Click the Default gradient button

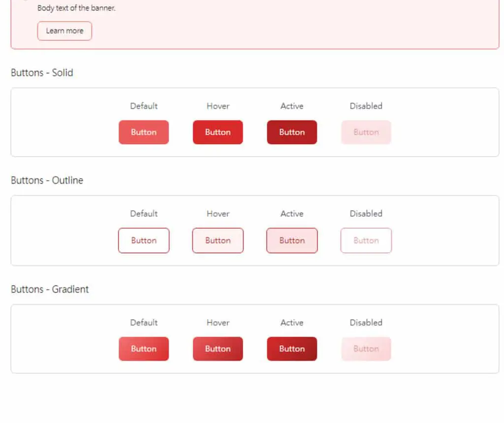(x=144, y=349)
